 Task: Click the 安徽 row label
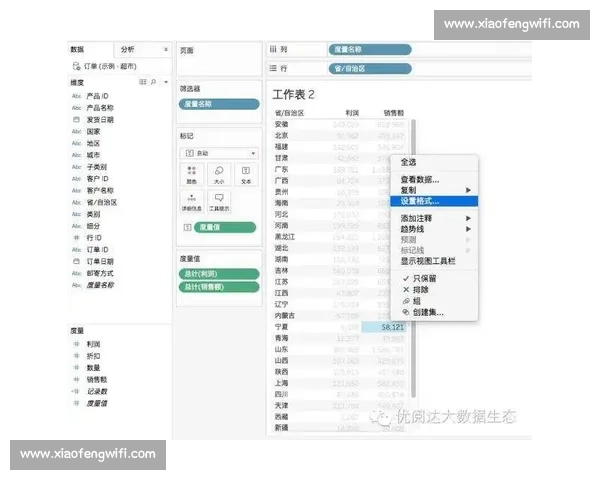[x=281, y=124]
